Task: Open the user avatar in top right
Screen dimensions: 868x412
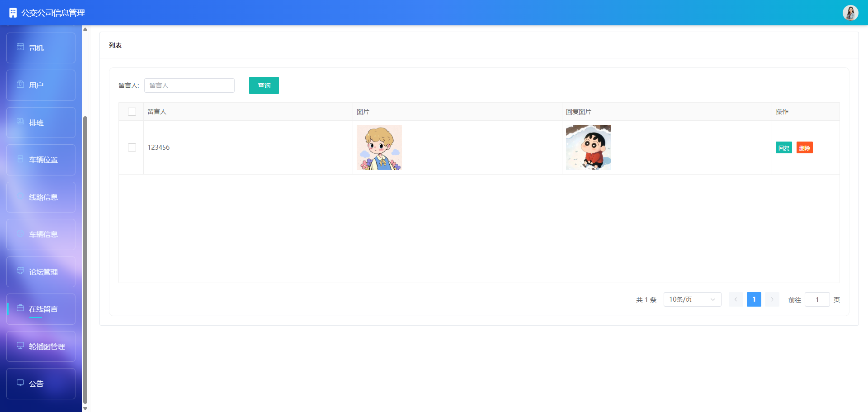Action: point(850,13)
